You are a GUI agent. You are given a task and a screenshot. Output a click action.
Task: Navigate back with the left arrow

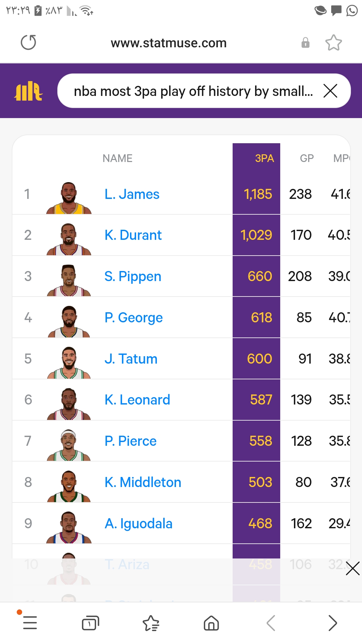(x=271, y=623)
